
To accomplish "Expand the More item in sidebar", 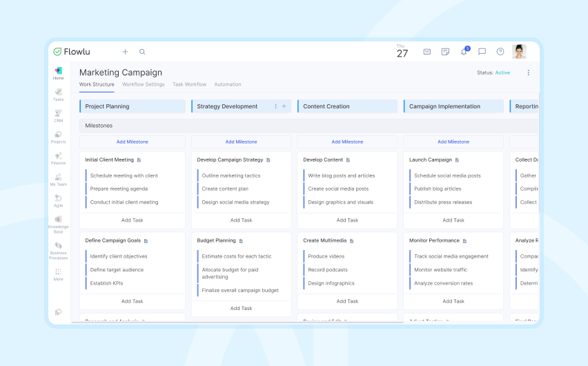I will click(x=59, y=274).
